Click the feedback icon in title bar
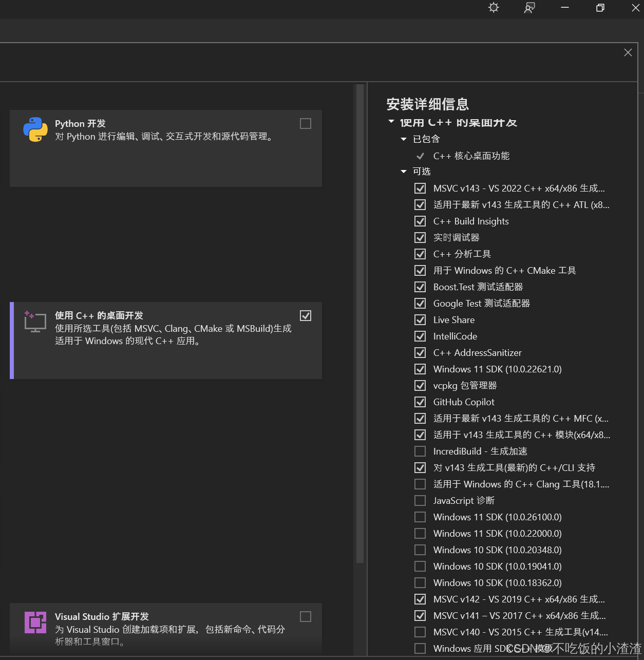Image resolution: width=644 pixels, height=660 pixels. coord(529,8)
